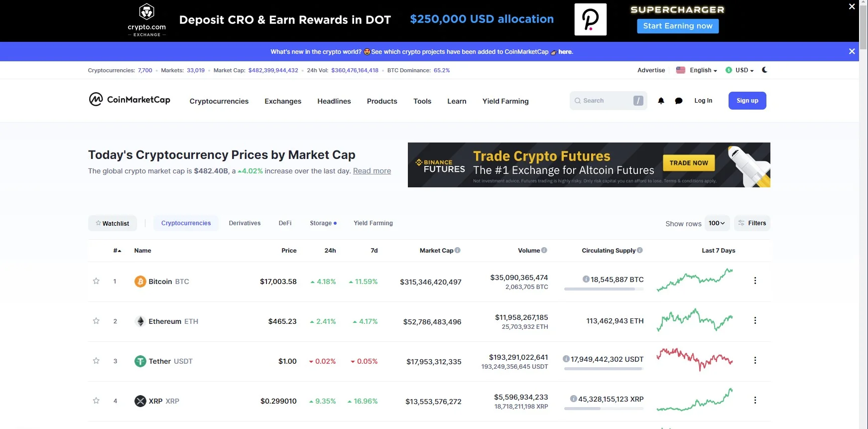Click info icon beside XRP circulating supply
This screenshot has width=868, height=429.
574,399
